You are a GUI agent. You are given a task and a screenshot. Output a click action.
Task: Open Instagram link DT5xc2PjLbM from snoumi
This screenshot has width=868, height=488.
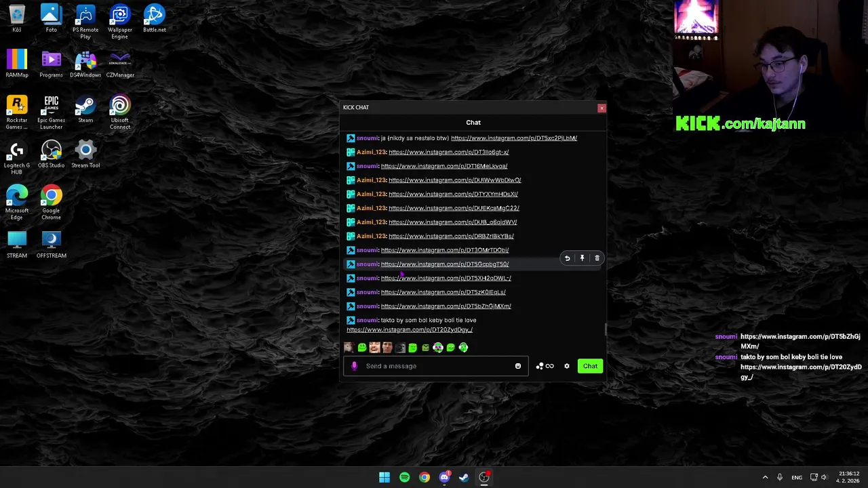point(514,138)
